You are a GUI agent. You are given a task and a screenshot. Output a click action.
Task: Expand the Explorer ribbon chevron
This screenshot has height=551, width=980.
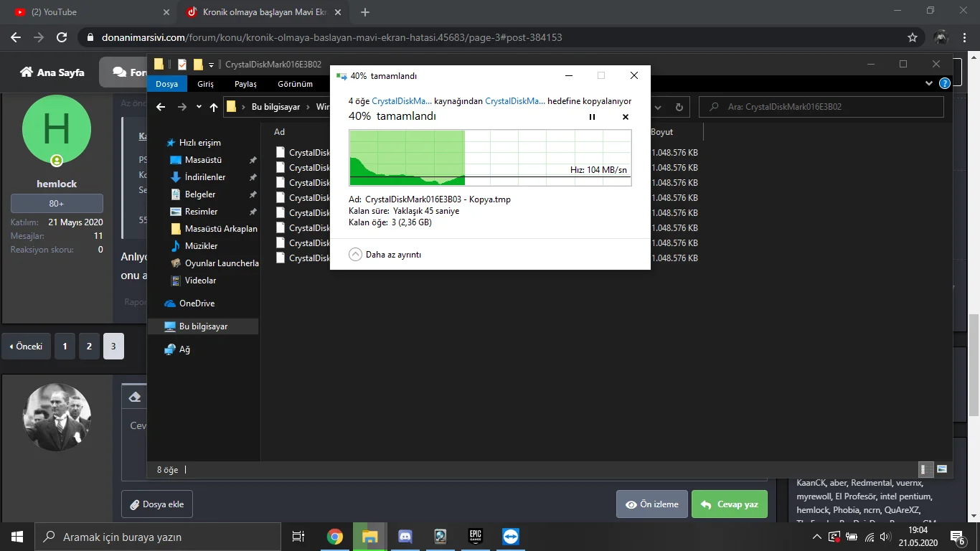[x=930, y=84]
